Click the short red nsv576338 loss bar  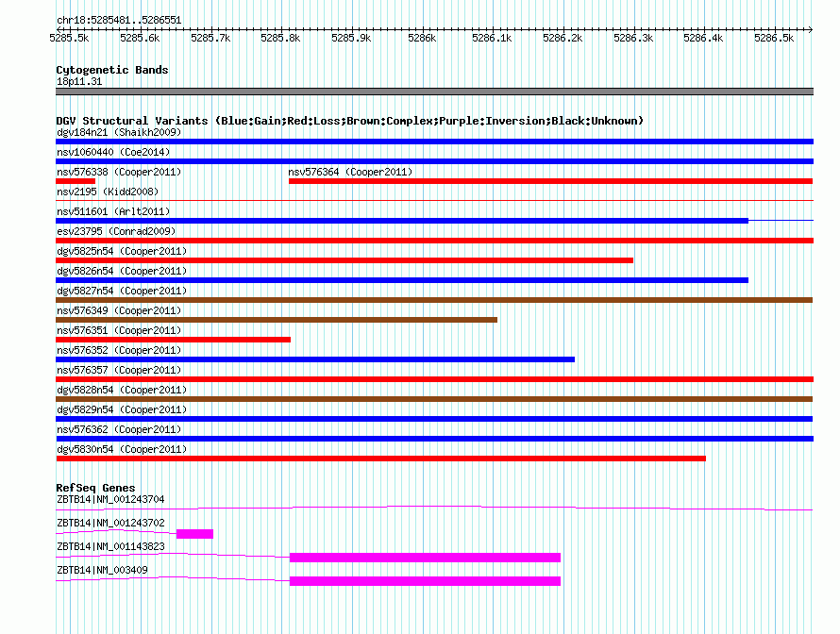click(76, 181)
